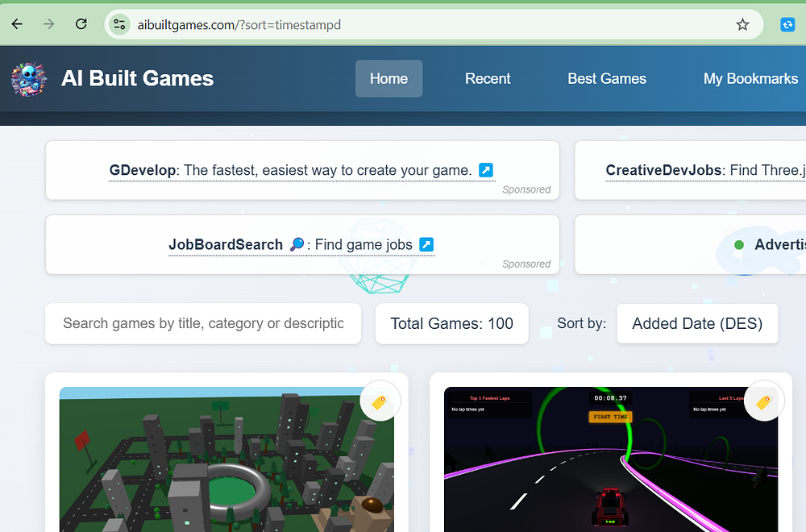Click the browser address bar URL
The width and height of the screenshot is (806, 532).
239,25
